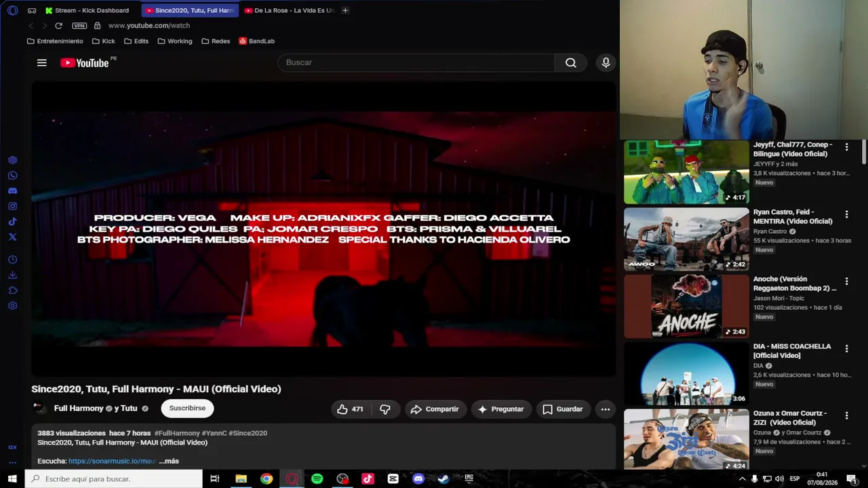Open the Full Harmony channel avatar
The height and width of the screenshot is (488, 868).
coord(40,409)
